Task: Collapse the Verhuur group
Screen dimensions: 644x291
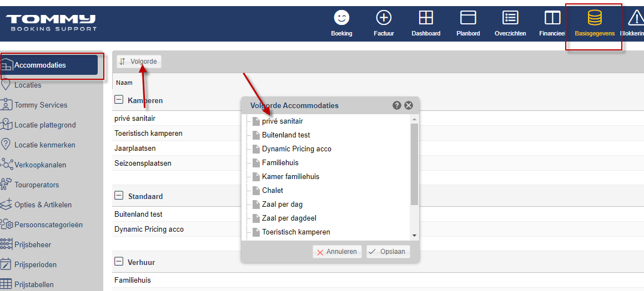Action: tap(119, 262)
